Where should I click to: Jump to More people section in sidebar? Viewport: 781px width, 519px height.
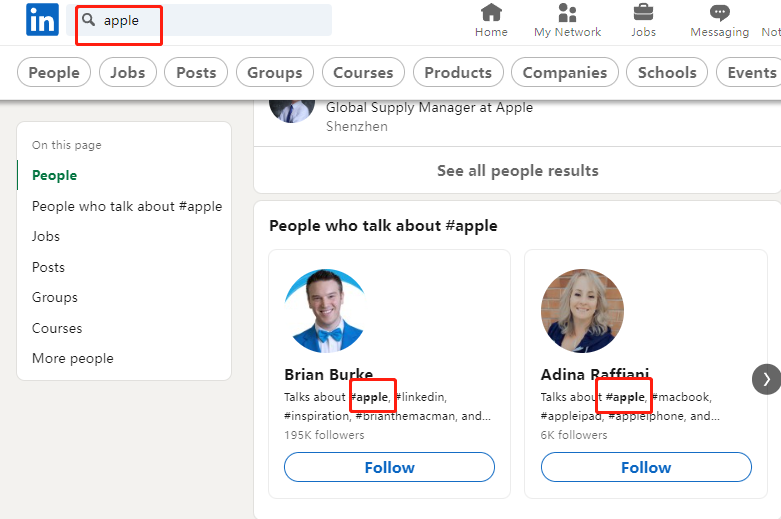(73, 358)
